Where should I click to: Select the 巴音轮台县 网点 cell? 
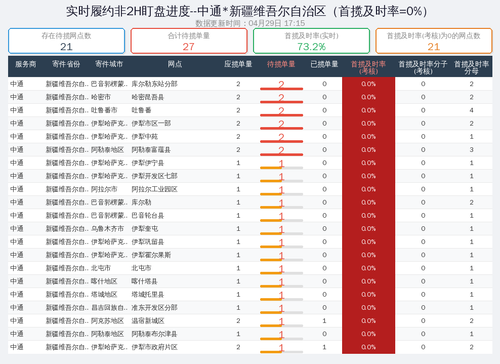click(148, 216)
